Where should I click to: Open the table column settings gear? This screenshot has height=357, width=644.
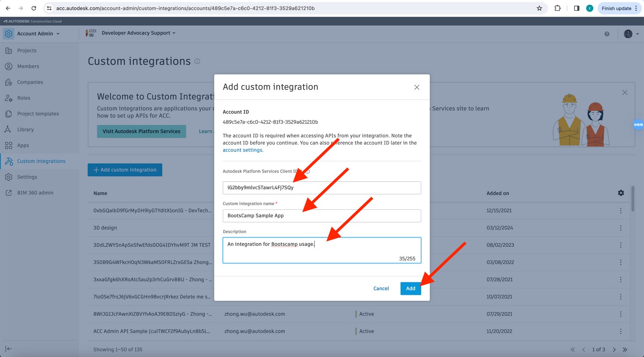pos(621,193)
